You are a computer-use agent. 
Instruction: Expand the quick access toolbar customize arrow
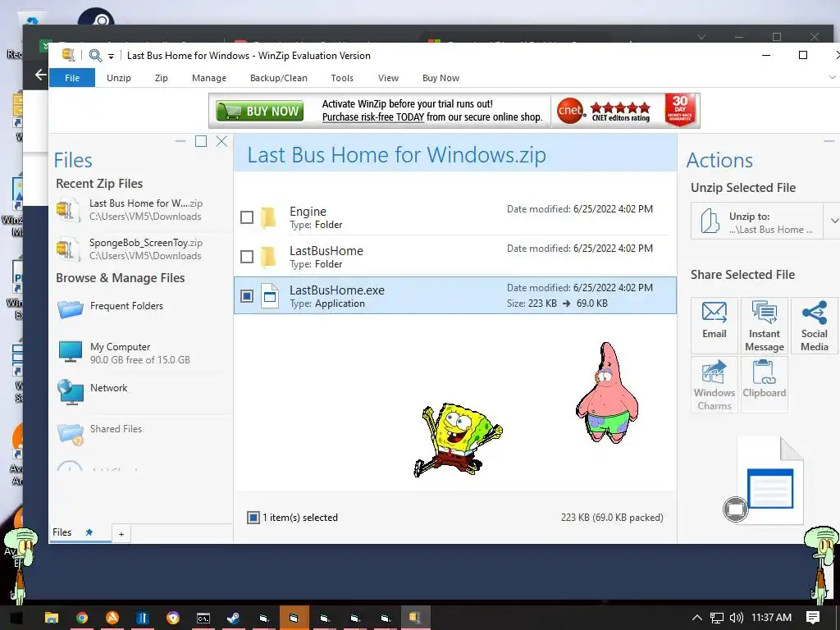tap(111, 56)
